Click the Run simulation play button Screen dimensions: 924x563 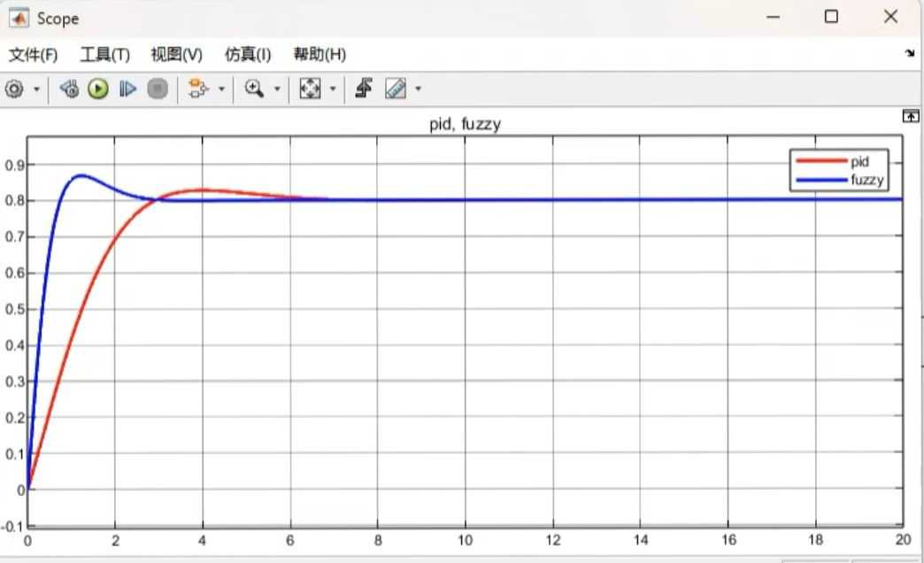pos(97,89)
